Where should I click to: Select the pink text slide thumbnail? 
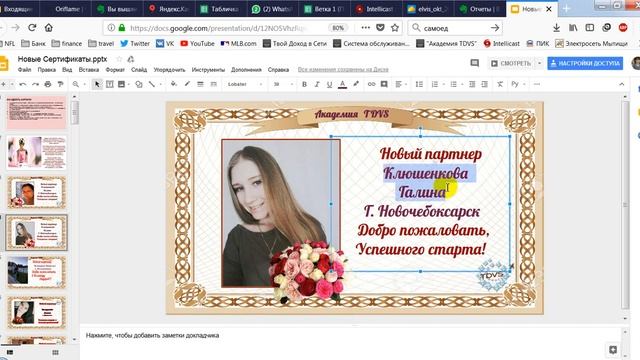click(x=36, y=113)
